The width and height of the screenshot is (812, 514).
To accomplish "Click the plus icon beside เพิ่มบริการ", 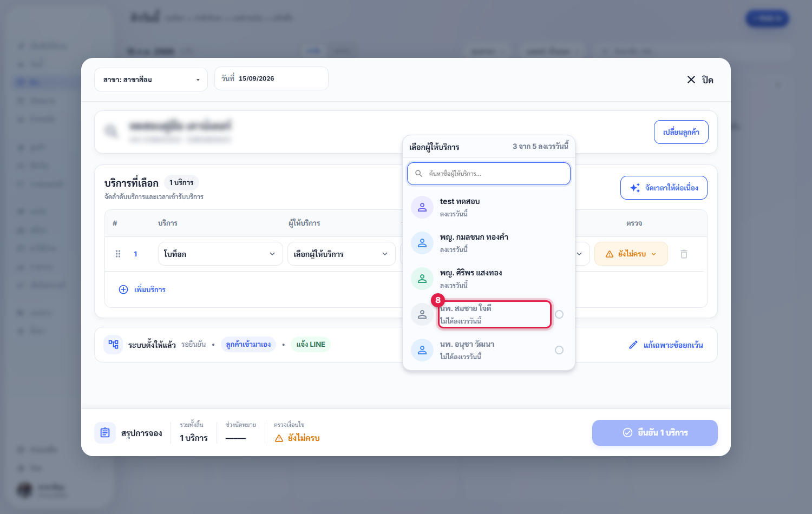I will (x=123, y=289).
